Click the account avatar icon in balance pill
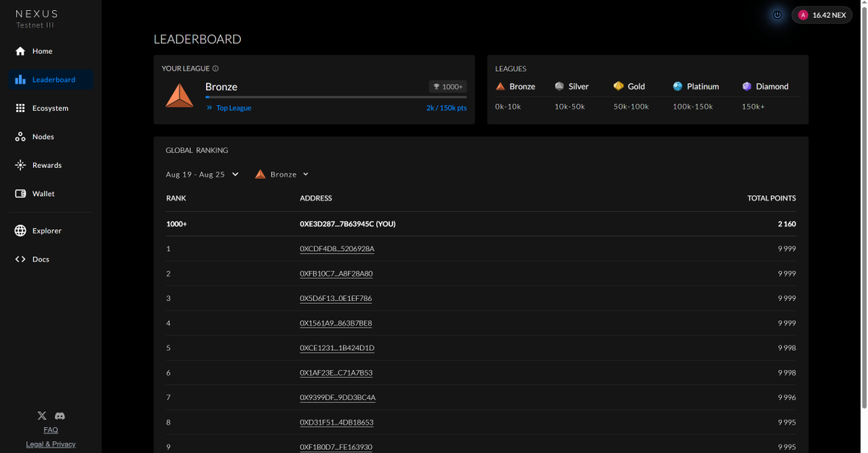Image resolution: width=868 pixels, height=453 pixels. (803, 15)
